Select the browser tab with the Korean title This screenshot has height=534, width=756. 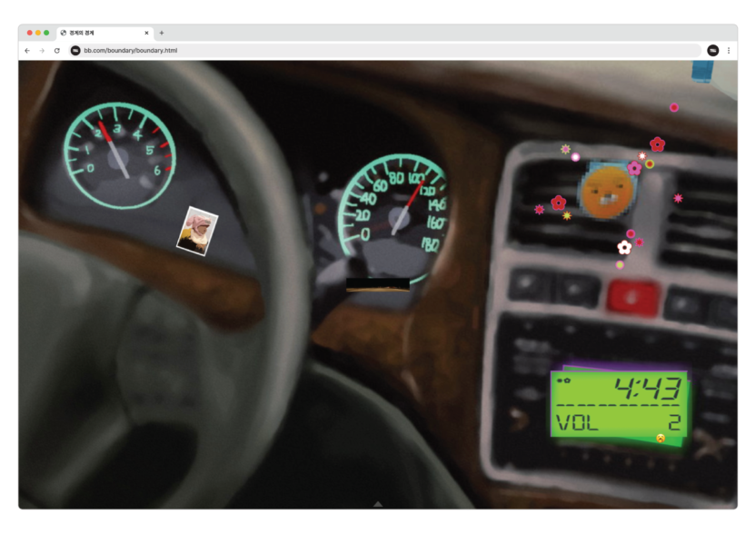coord(100,33)
